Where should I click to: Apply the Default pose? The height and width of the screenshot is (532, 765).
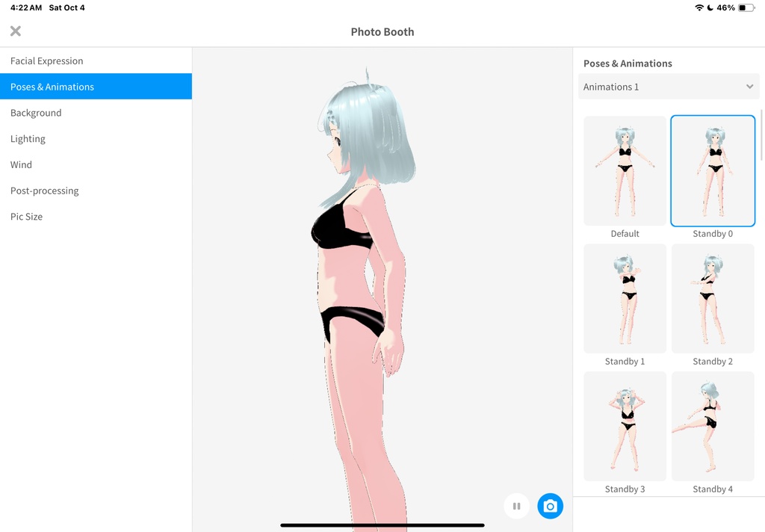tap(625, 170)
